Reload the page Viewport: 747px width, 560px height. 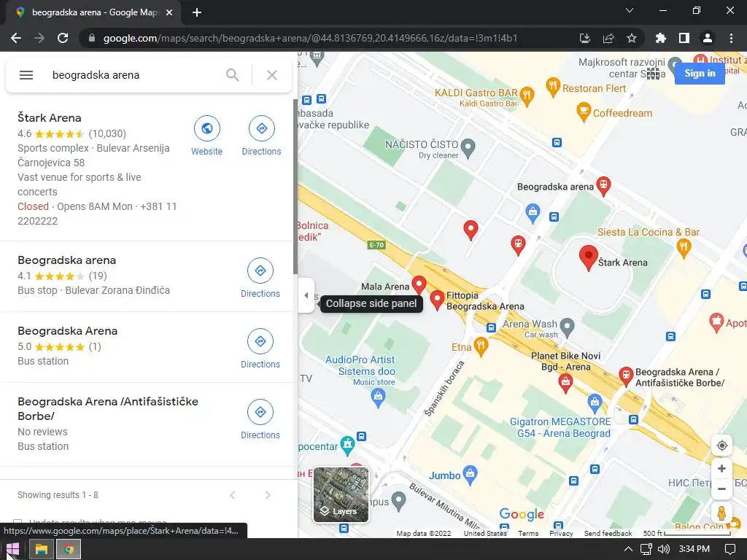pos(63,38)
